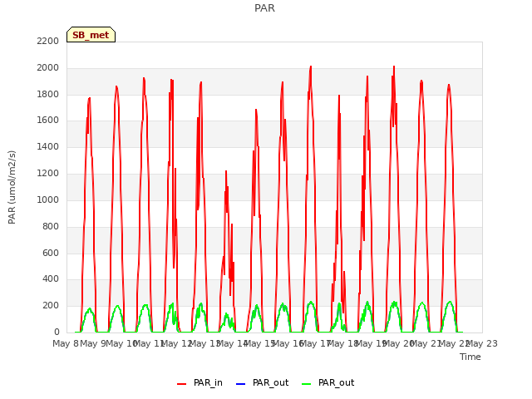Click the May 9 x-axis label

pyautogui.click(x=93, y=343)
